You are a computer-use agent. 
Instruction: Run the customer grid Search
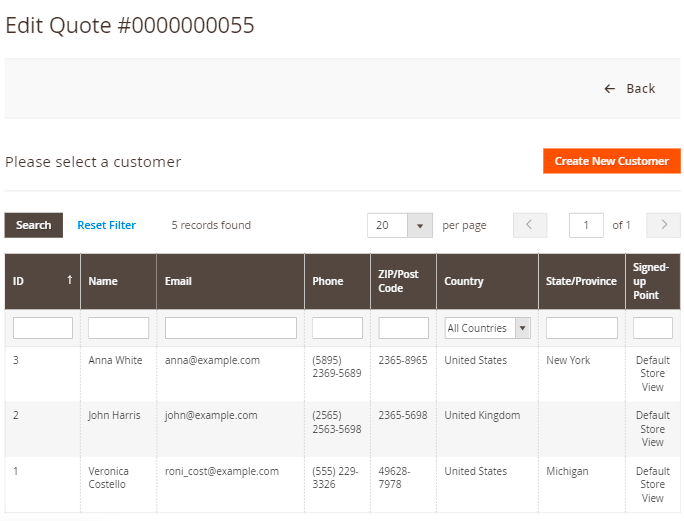[x=34, y=225]
